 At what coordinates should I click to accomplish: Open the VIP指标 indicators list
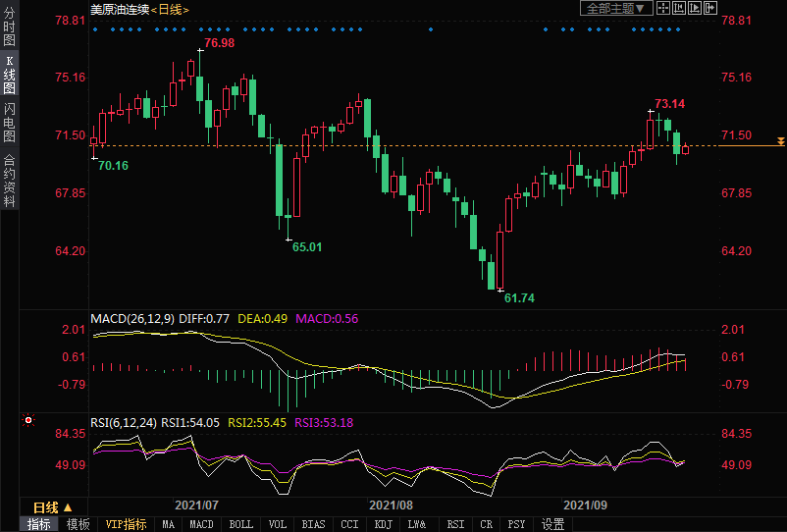click(x=126, y=524)
